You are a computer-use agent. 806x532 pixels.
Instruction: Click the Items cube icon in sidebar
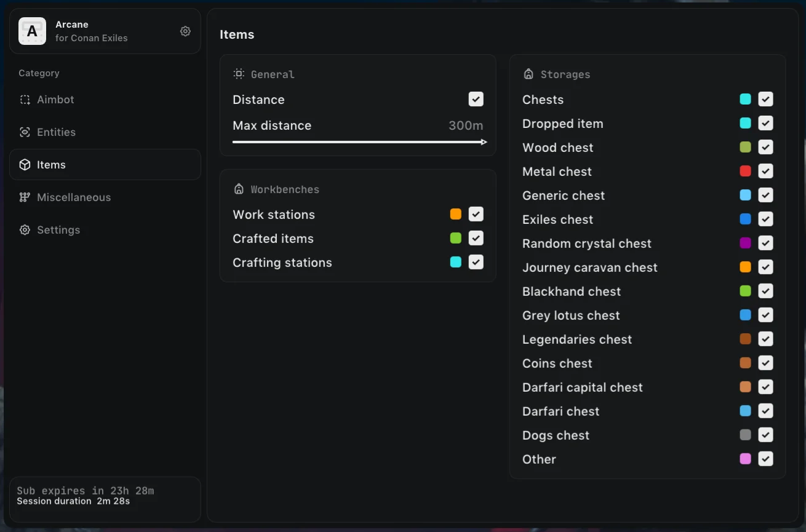coord(25,165)
